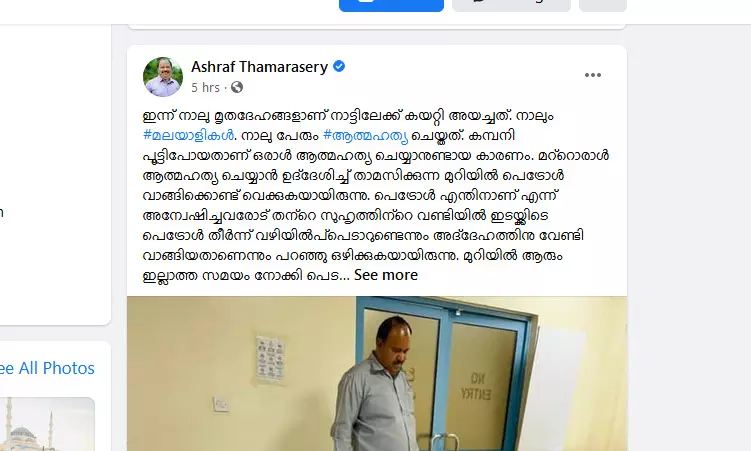Screen dimensions: 751x451
Task: Click the white icon in the blue top button
Action: pyautogui.click(x=366, y=1)
